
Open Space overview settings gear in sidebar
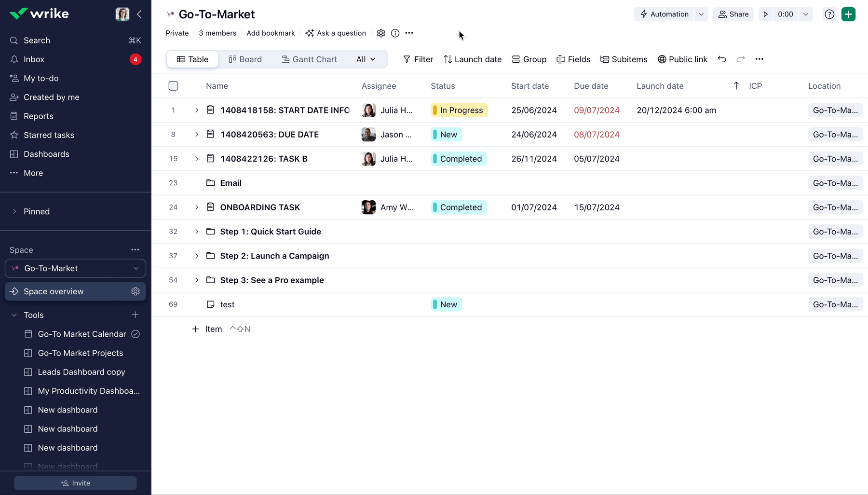pos(136,291)
